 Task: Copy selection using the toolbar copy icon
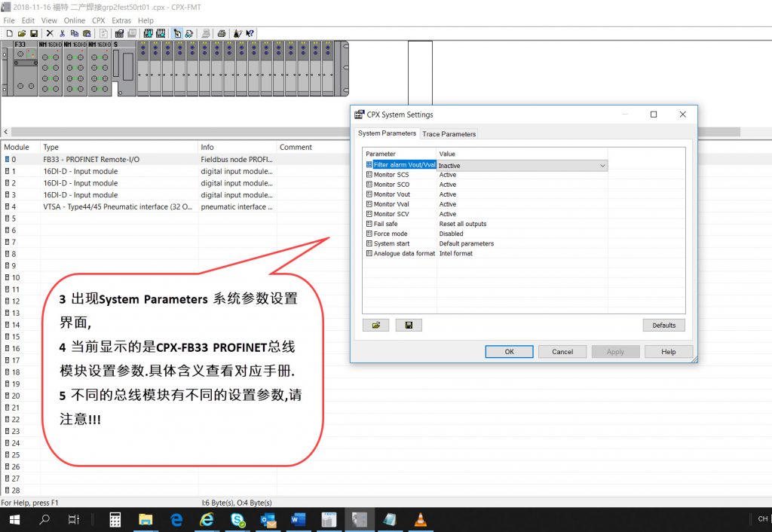75,33
